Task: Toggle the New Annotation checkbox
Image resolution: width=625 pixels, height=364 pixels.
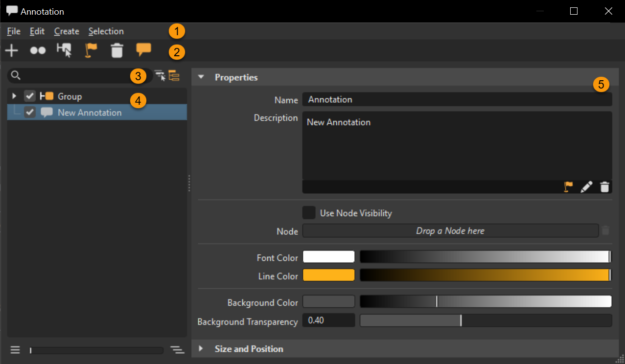Action: pyautogui.click(x=30, y=113)
